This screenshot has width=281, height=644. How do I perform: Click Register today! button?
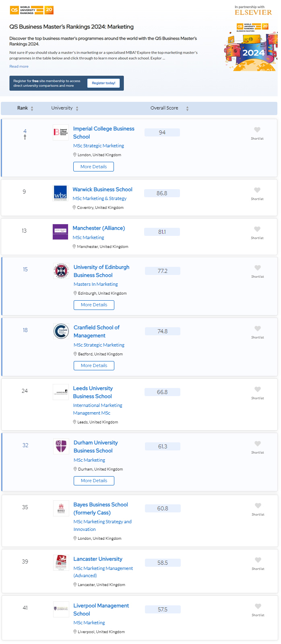pyautogui.click(x=103, y=83)
